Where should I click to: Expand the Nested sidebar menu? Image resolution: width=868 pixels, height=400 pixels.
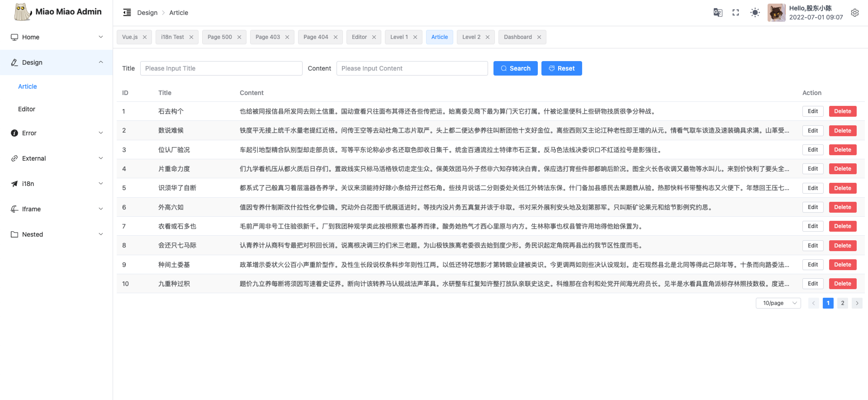[x=56, y=234]
